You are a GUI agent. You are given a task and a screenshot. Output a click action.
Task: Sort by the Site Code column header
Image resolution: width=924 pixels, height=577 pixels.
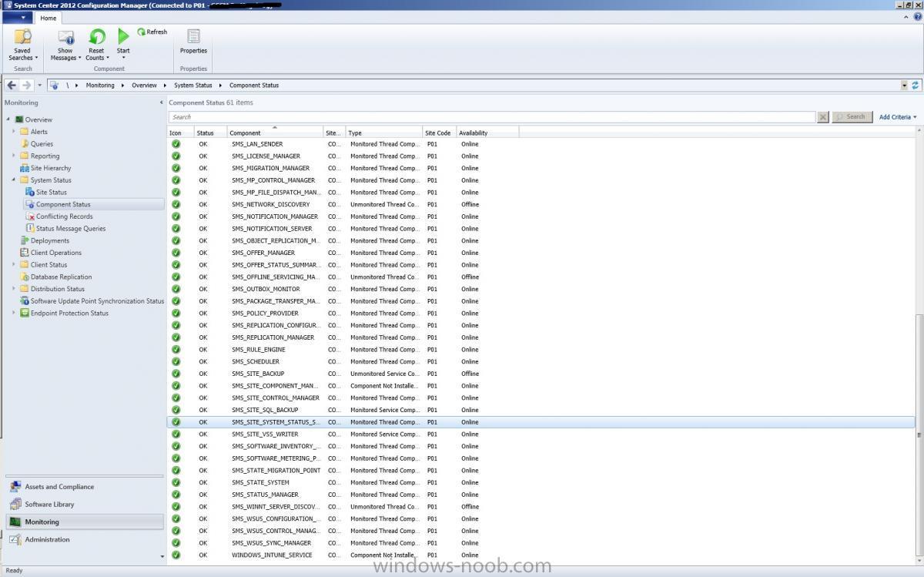click(440, 133)
